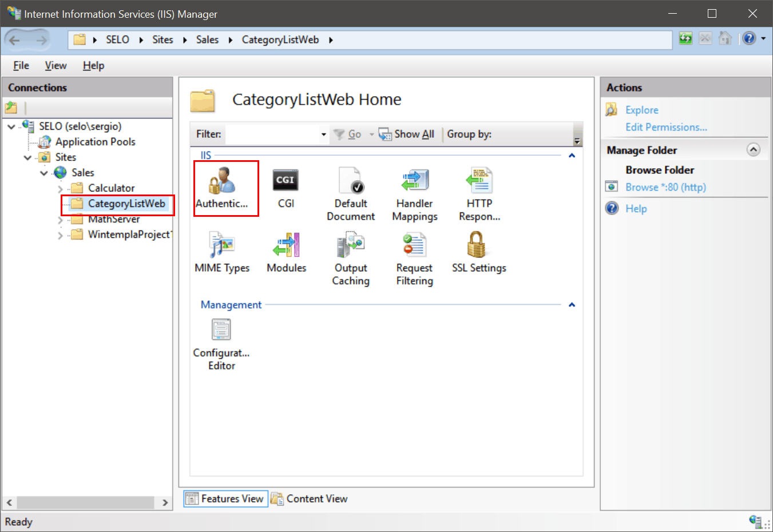Open the Go button dropdown arrow

(371, 134)
